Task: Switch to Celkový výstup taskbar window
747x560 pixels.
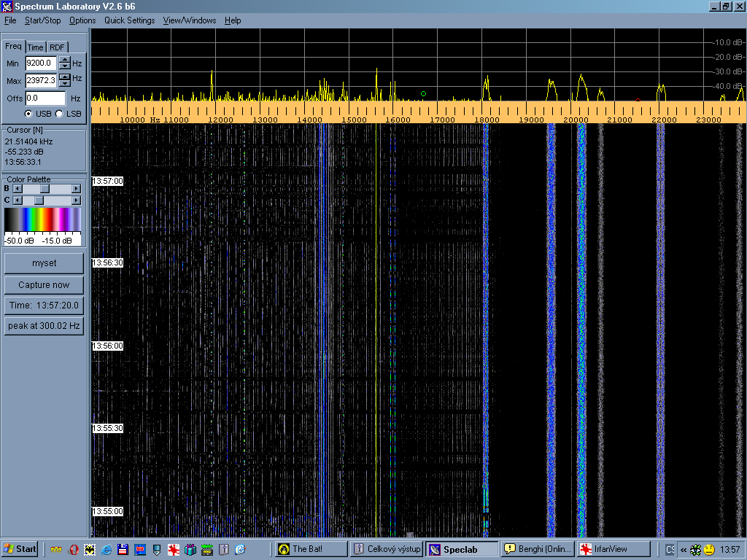Action: [387, 549]
